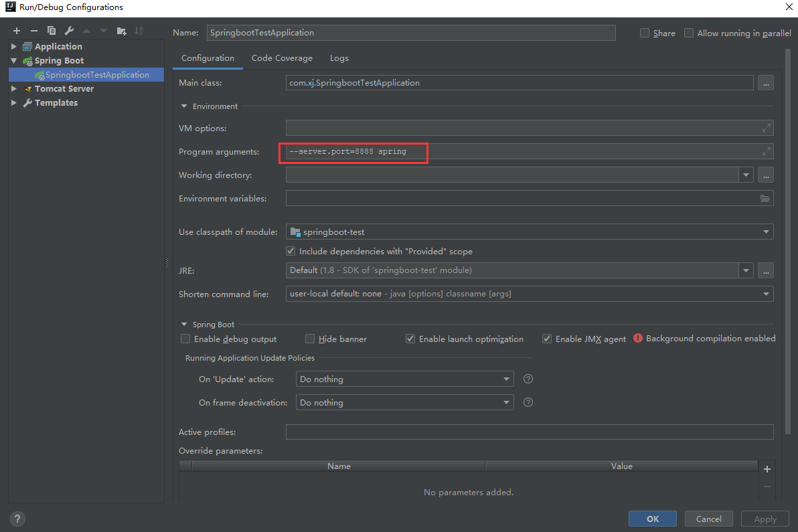
Task: Click the Main class field
Action: (520, 83)
